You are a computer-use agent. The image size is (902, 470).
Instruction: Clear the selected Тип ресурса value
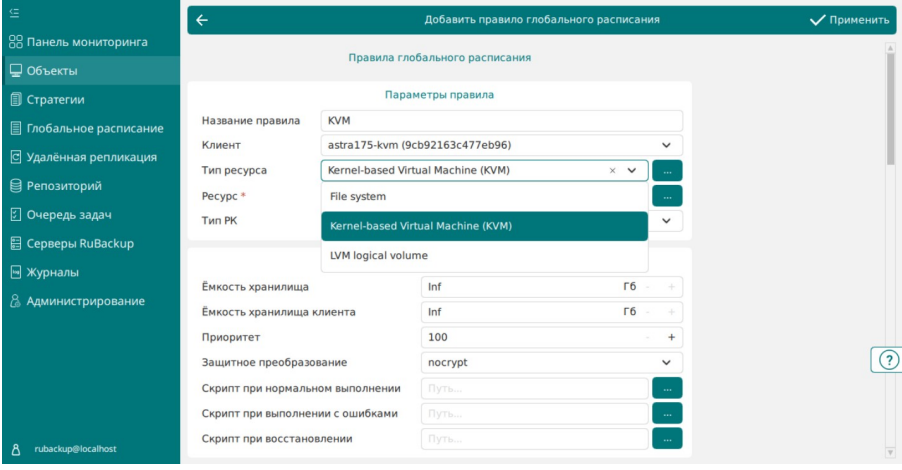pyautogui.click(x=612, y=170)
